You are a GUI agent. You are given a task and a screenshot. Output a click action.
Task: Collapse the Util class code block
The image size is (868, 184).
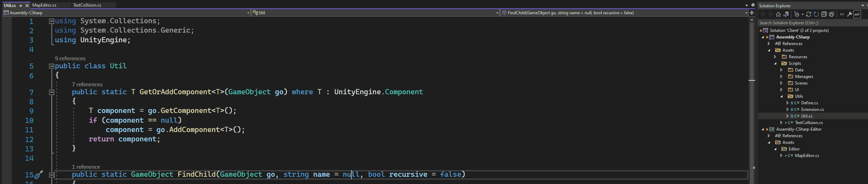pos(51,66)
